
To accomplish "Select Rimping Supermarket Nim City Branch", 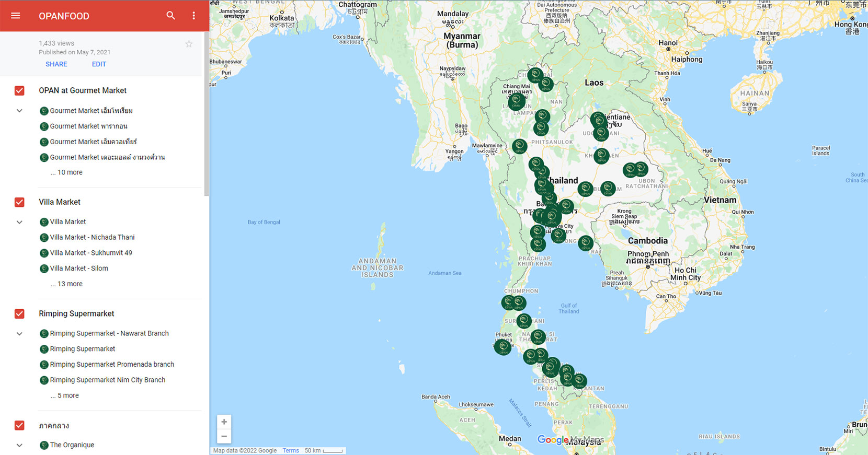I will [x=108, y=380].
